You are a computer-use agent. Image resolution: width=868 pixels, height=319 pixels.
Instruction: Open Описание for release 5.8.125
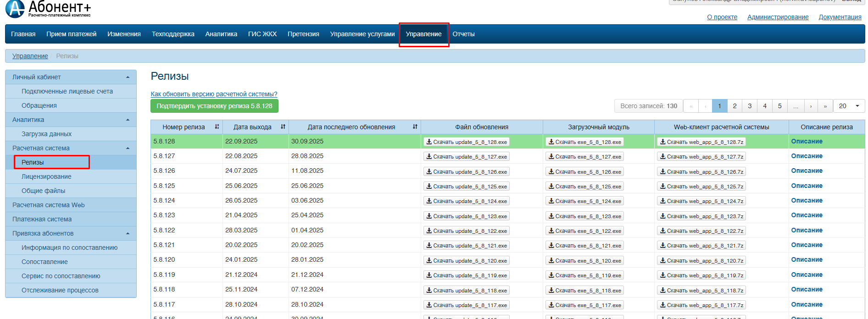pyautogui.click(x=807, y=186)
